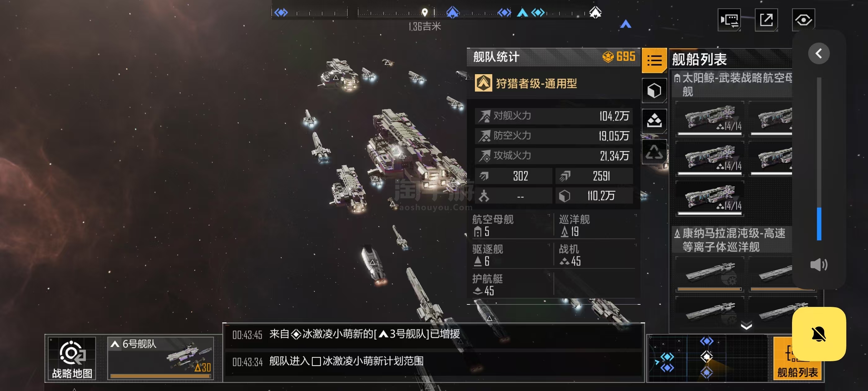Viewport: 868px width, 391px height.
Task: Expand the 康纳马拉混沌级 cruiser group header
Action: coord(732,240)
